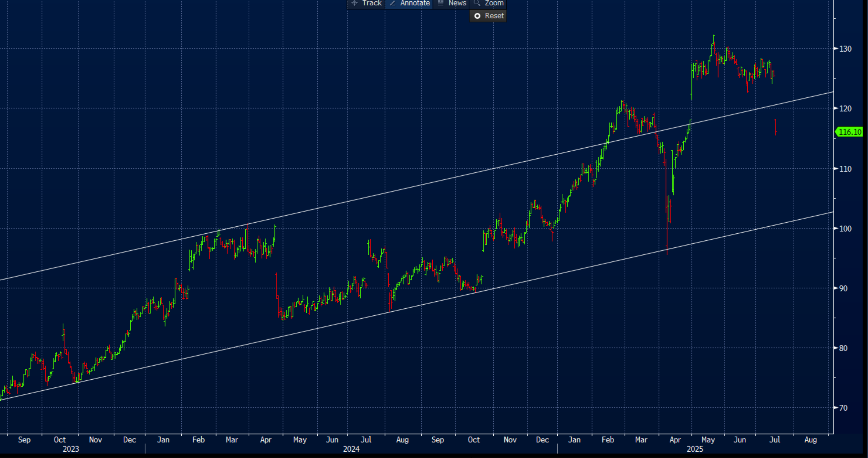Viewport: 868px width, 458px height.
Task: Click the 120 price axis label
Action: pos(846,108)
